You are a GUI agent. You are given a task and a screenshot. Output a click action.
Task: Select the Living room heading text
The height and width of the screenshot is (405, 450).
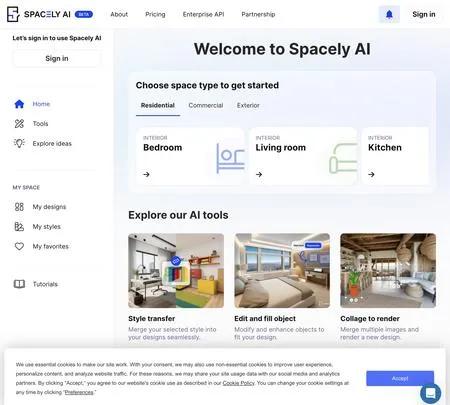point(281,147)
